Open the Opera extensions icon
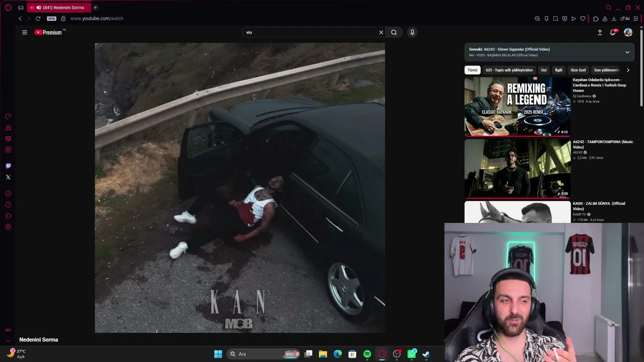The width and height of the screenshot is (644, 362). [596, 19]
